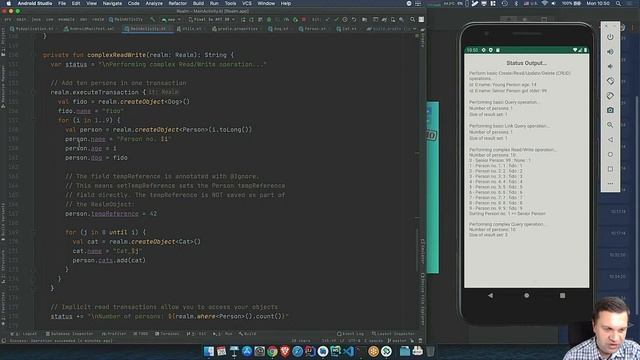Image resolution: width=640 pixels, height=360 pixels.
Task: Click the Spotlight search icon in menu bar
Action: click(x=619, y=3)
